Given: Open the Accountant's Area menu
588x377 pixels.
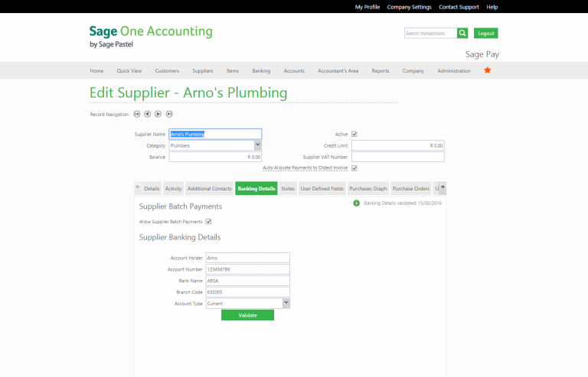Looking at the screenshot, I should (x=338, y=71).
